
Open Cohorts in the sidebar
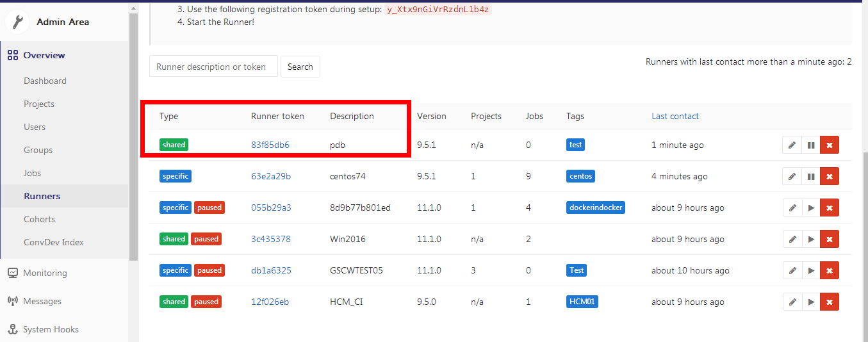(39, 219)
